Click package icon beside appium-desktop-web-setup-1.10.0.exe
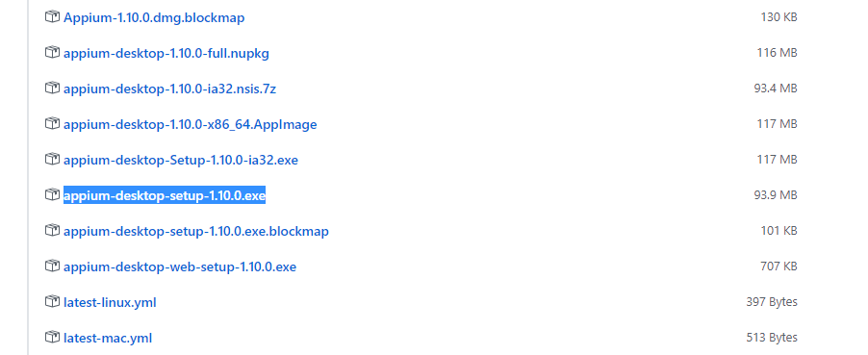This screenshot has height=355, width=868. pos(52,266)
